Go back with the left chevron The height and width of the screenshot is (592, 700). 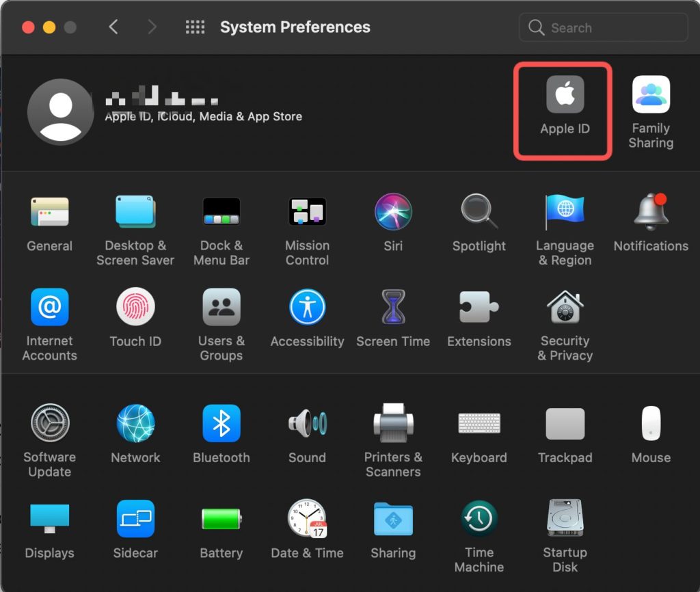click(x=113, y=27)
